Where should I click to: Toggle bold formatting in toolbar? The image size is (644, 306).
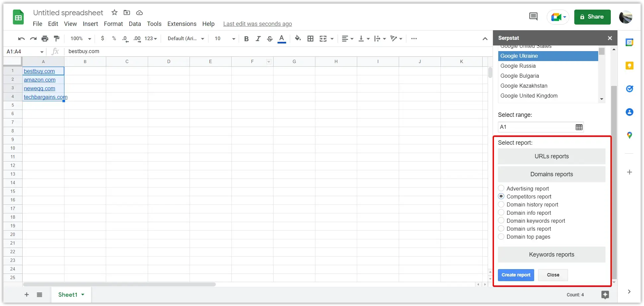click(246, 38)
